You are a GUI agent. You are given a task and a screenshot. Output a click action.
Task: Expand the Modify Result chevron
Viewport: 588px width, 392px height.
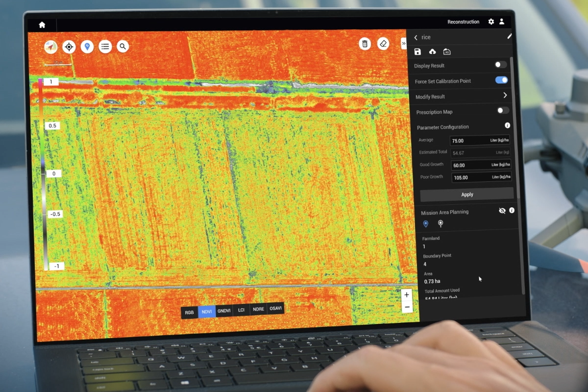pyautogui.click(x=505, y=95)
